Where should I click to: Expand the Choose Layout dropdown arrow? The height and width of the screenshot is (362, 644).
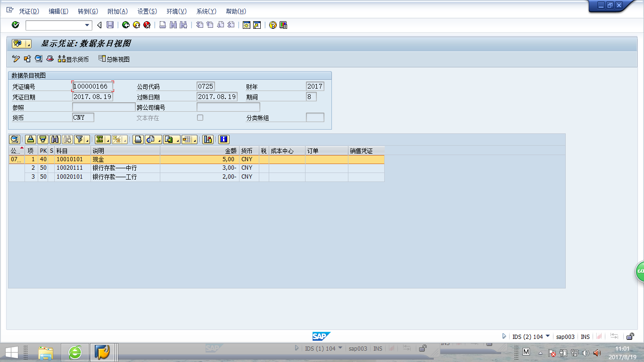click(x=195, y=139)
